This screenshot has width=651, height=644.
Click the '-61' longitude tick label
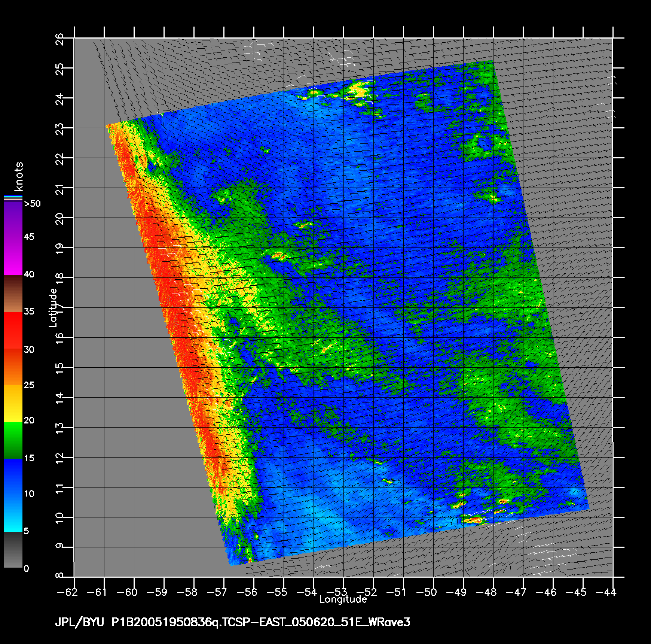(x=97, y=592)
